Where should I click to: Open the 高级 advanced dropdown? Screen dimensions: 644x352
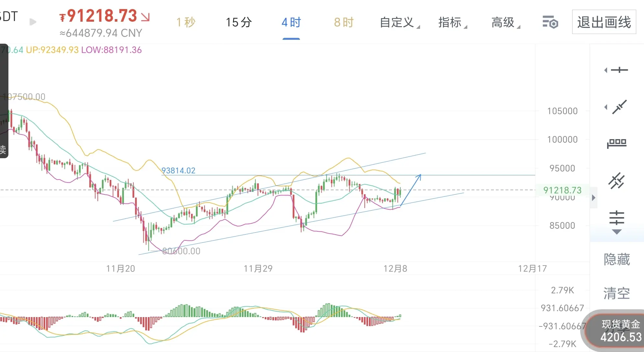[x=505, y=23]
